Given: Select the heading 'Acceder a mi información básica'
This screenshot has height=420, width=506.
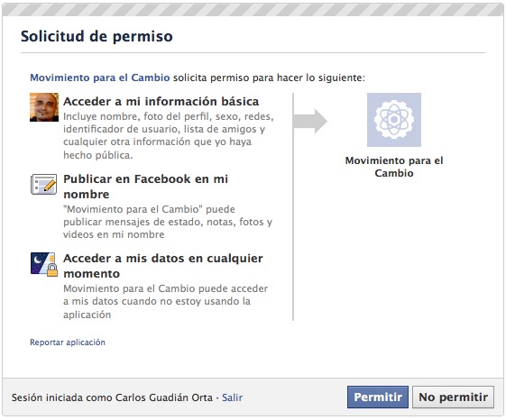Looking at the screenshot, I should (161, 101).
